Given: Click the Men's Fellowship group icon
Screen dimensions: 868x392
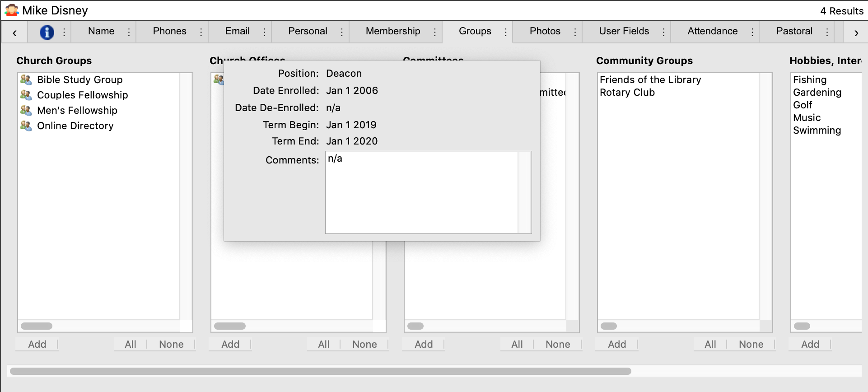Looking at the screenshot, I should click(x=26, y=111).
